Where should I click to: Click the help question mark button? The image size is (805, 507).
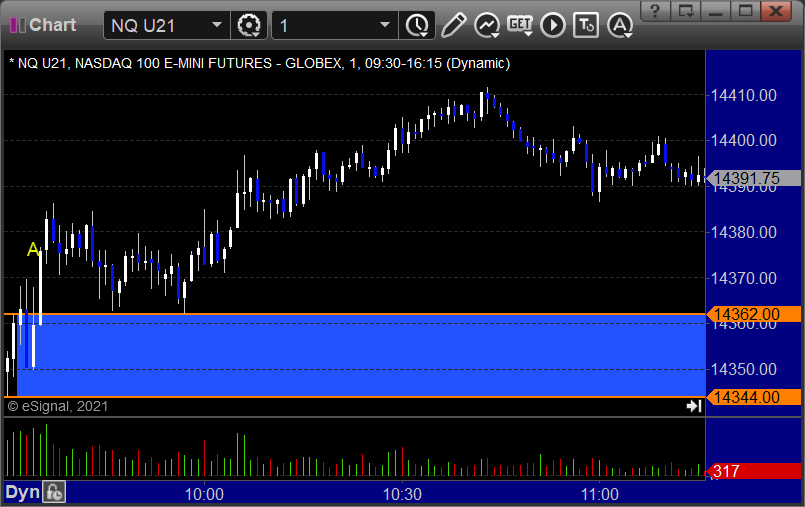tap(655, 11)
